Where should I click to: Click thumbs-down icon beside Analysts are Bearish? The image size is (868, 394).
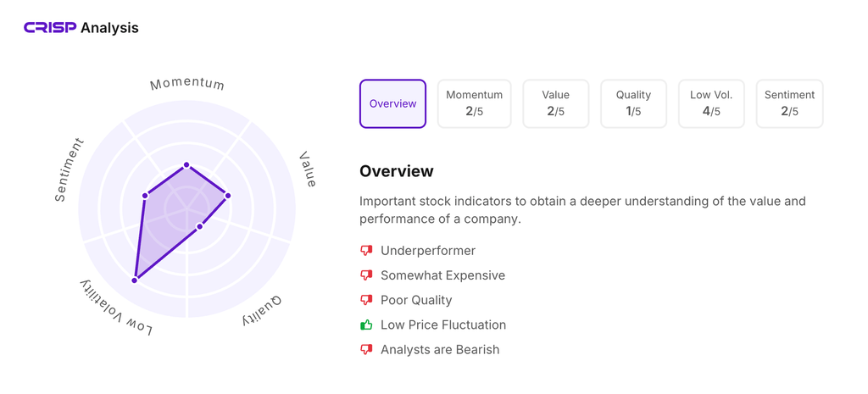pos(366,349)
